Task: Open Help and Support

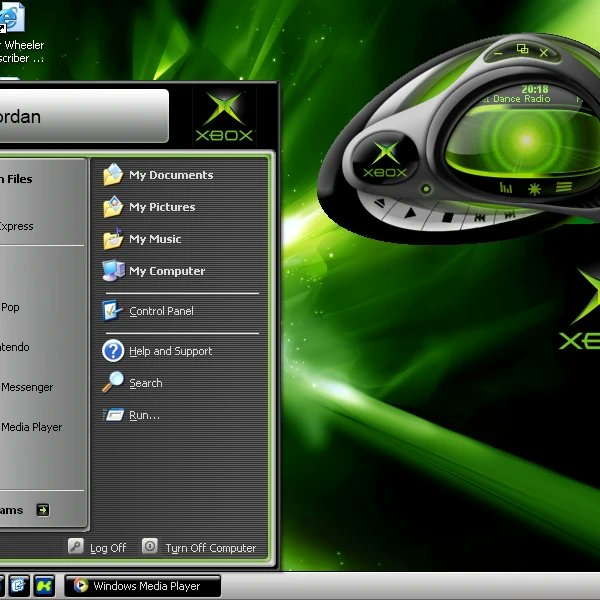Action: point(158,351)
